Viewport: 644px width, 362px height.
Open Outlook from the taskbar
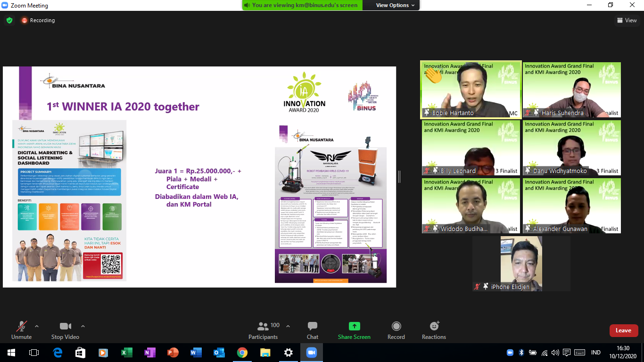coord(219,353)
